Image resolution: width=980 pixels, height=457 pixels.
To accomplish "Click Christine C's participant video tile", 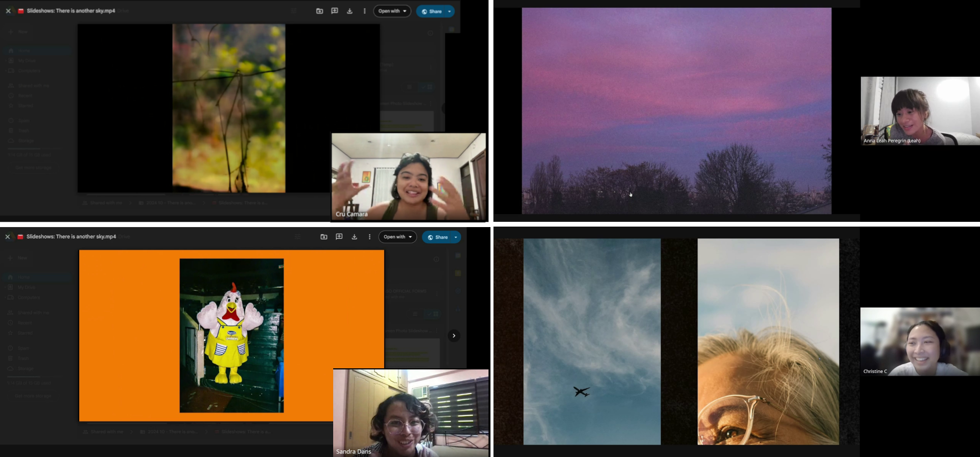I will tap(919, 342).
